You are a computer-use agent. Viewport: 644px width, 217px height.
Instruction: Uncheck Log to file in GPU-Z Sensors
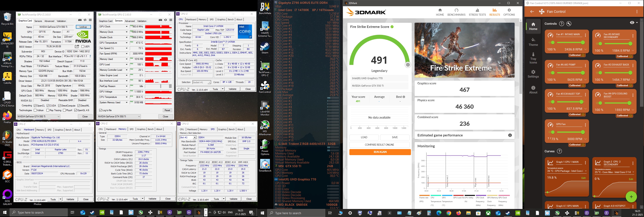[x=100, y=110]
